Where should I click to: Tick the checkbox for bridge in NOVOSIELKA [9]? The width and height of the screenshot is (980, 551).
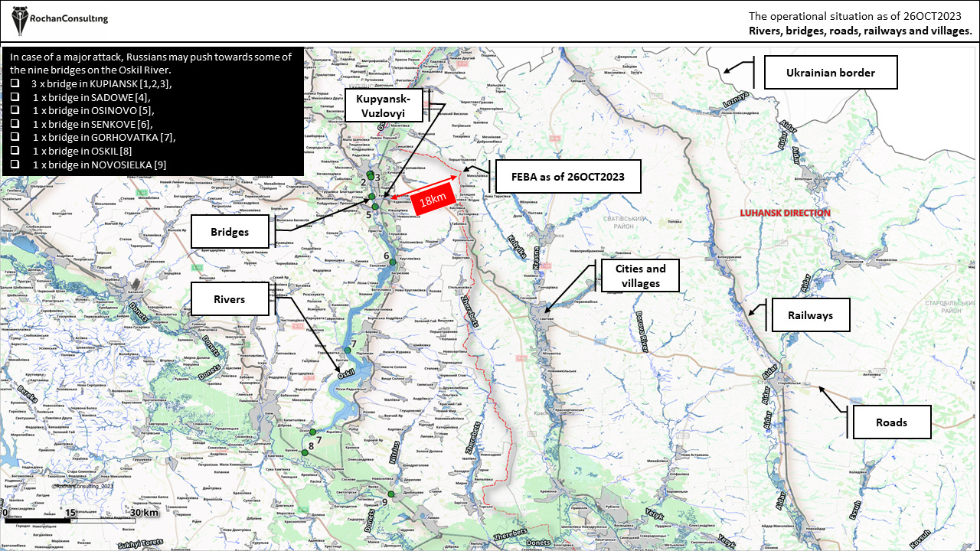pyautogui.click(x=15, y=165)
